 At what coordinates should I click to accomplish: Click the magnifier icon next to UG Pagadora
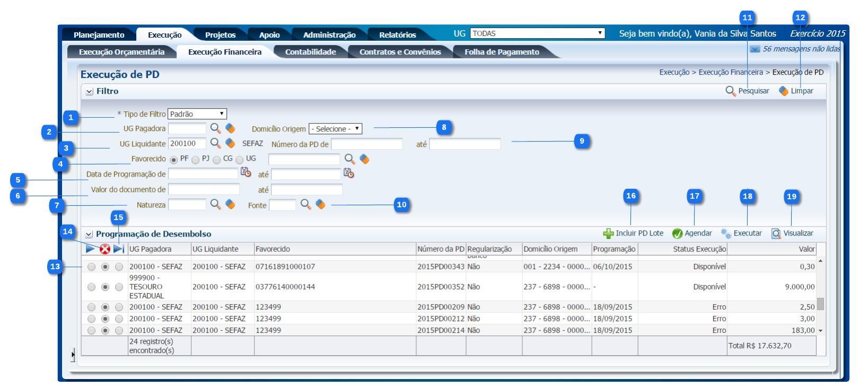pos(215,128)
